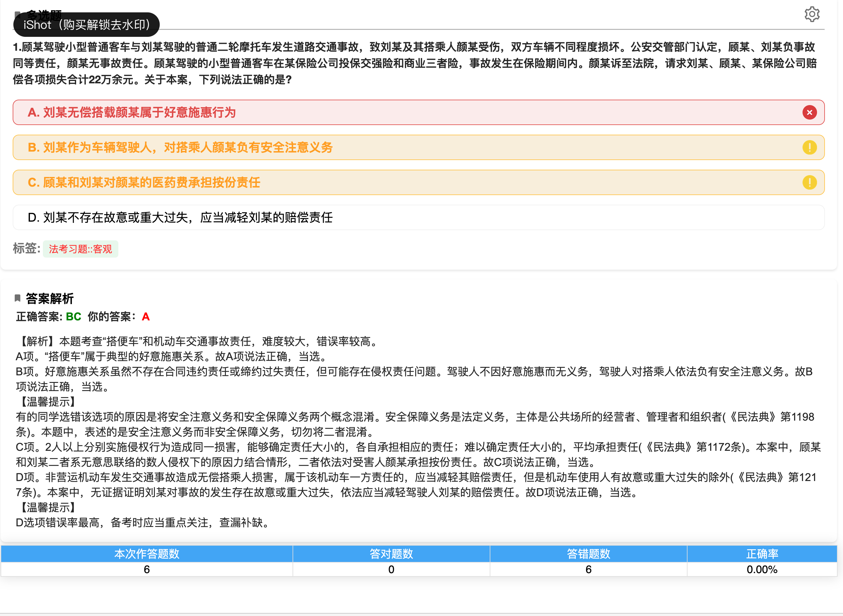Click the 答案解析 section heading
This screenshot has height=616, width=843.
50,298
